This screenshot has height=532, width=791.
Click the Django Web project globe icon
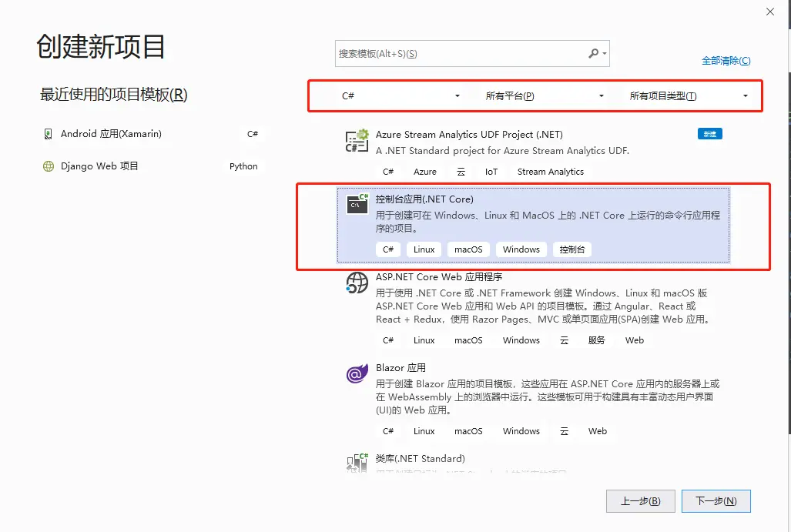point(49,166)
